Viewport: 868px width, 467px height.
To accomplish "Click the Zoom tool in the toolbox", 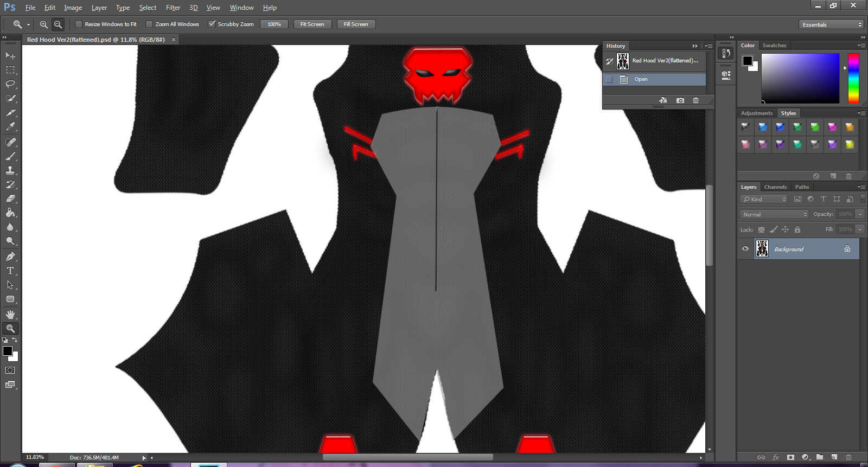I will tap(10, 328).
